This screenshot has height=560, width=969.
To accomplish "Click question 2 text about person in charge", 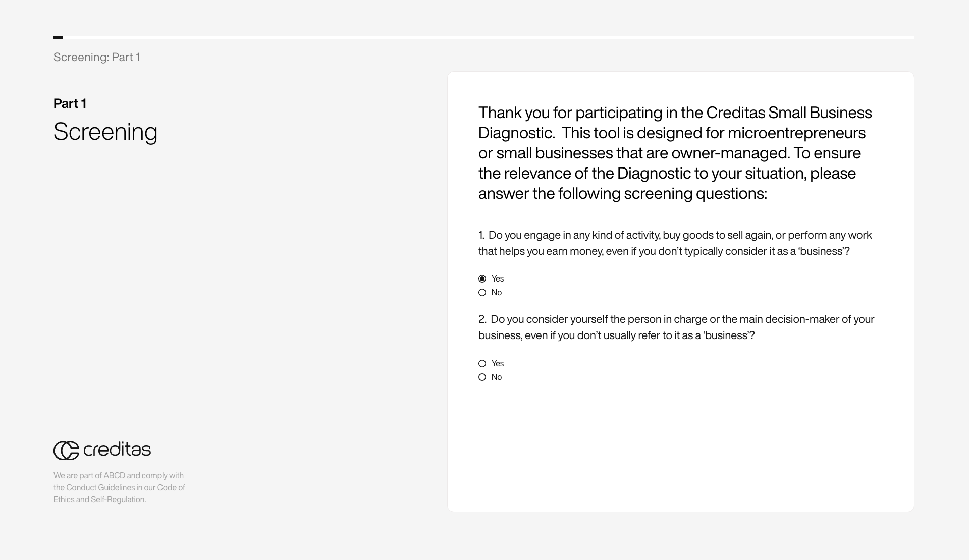I will click(676, 327).
